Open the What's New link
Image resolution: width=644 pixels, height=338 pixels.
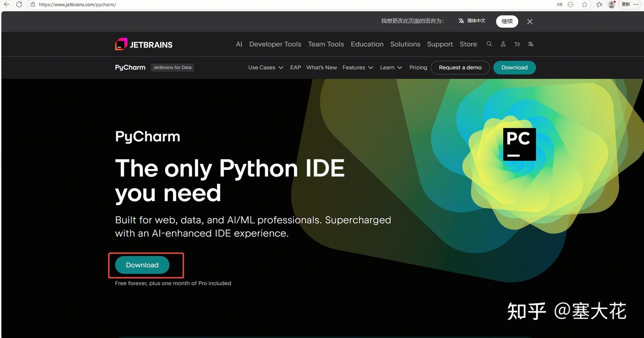(322, 68)
